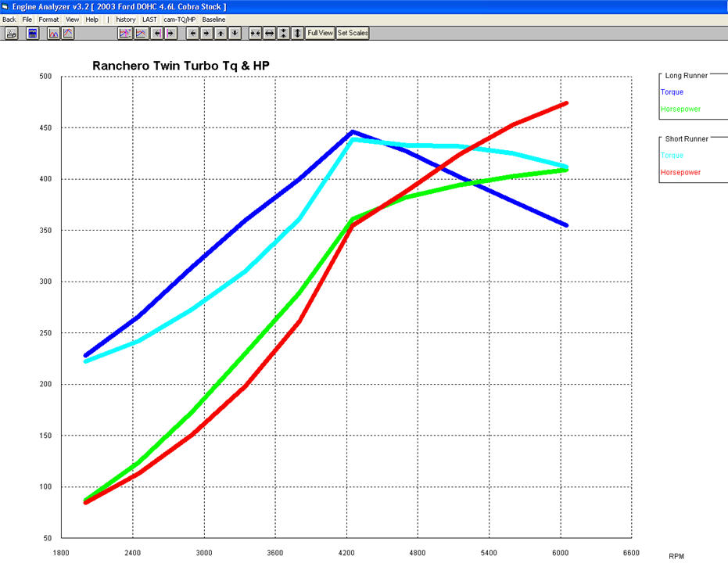Open the Help menu
The height and width of the screenshot is (574, 728).
coord(92,20)
